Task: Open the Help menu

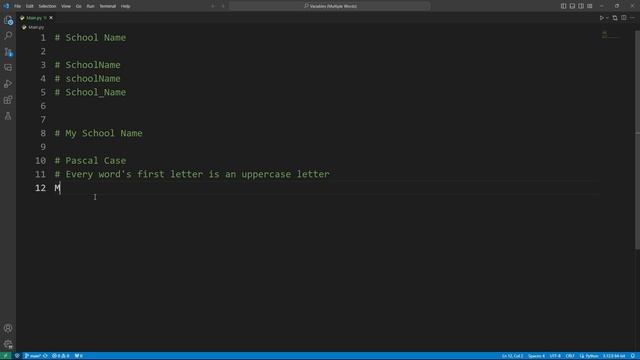Action: click(x=125, y=6)
